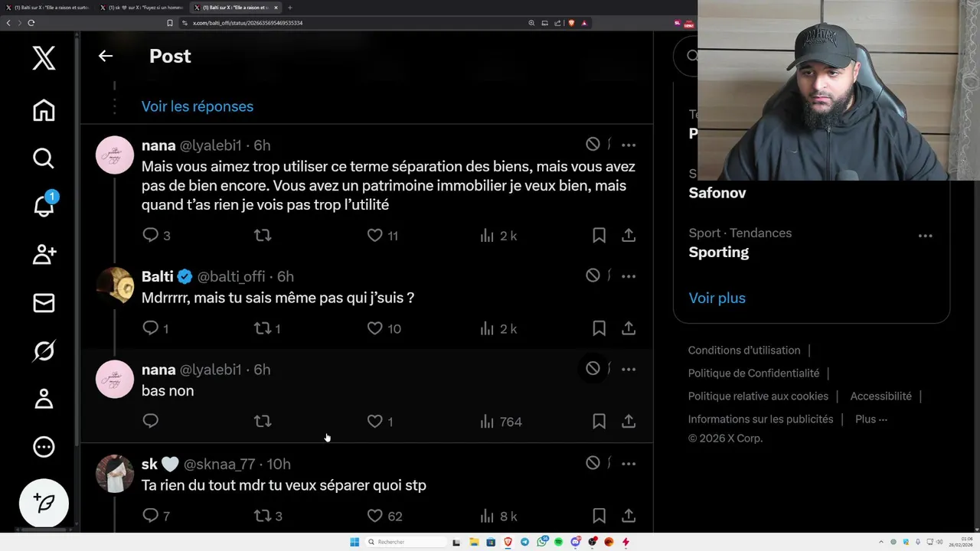The width and height of the screenshot is (980, 551).
Task: Open the follow people sidebar icon
Action: point(44,254)
